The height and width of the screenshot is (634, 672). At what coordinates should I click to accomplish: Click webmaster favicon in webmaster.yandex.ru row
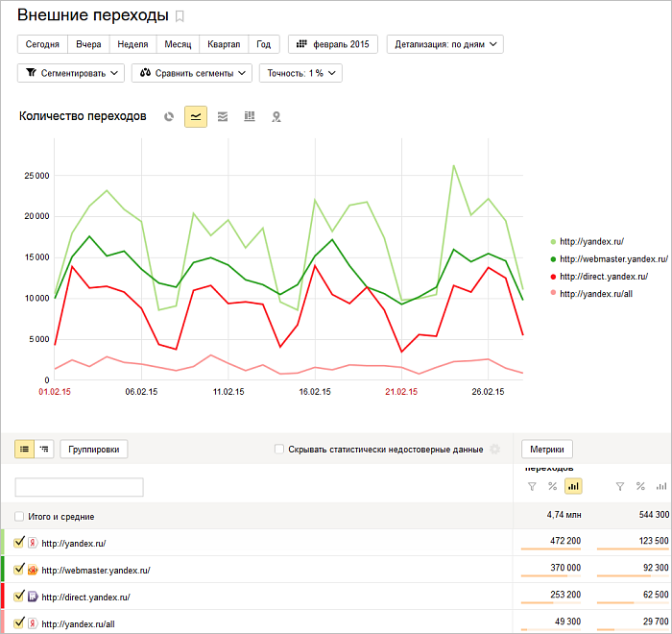[x=33, y=570]
